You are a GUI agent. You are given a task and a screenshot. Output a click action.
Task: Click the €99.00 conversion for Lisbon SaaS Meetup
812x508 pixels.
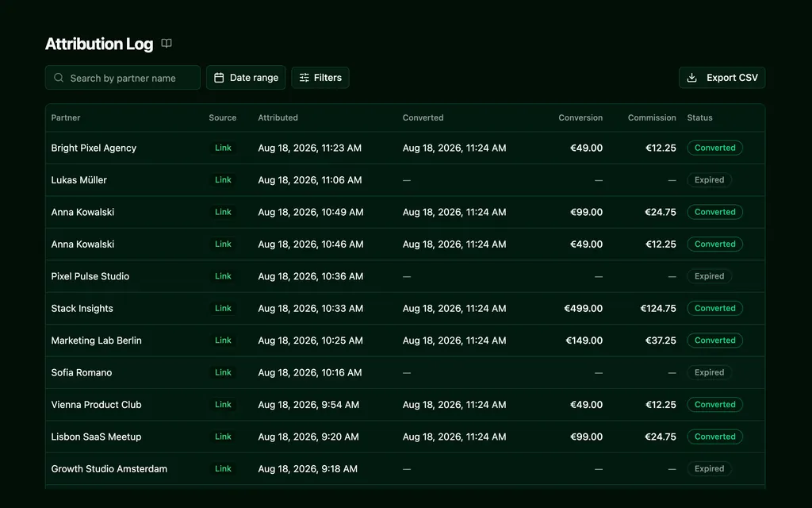tap(586, 437)
